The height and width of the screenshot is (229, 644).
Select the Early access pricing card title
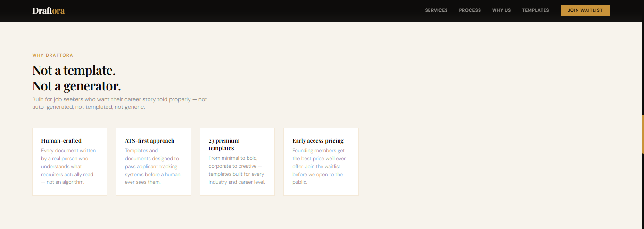[x=318, y=140]
